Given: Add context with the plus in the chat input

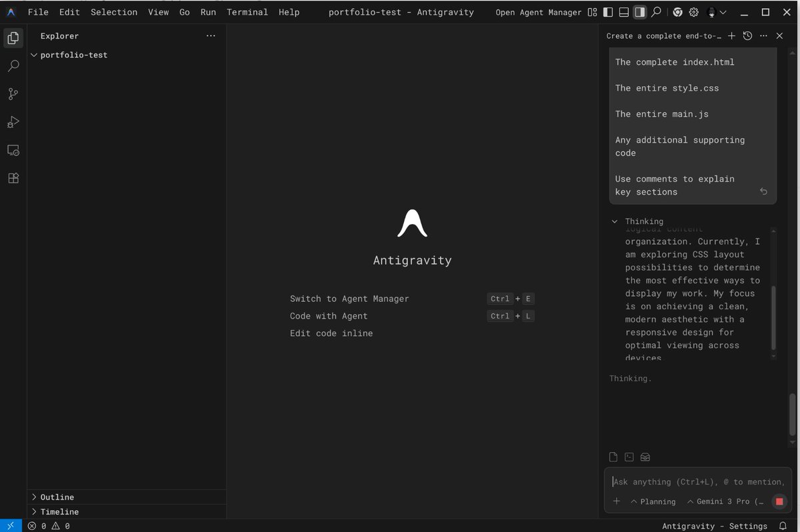Looking at the screenshot, I should pyautogui.click(x=617, y=501).
